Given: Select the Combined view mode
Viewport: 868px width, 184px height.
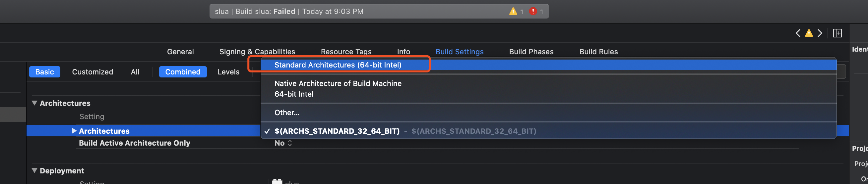Looking at the screenshot, I should pyautogui.click(x=183, y=72).
